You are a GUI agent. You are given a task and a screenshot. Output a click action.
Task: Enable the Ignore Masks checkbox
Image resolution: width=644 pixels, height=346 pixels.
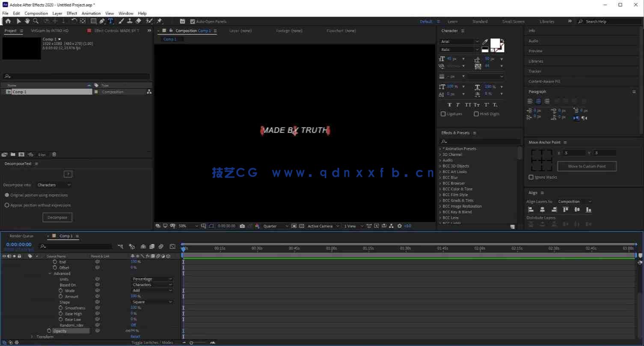coord(531,177)
